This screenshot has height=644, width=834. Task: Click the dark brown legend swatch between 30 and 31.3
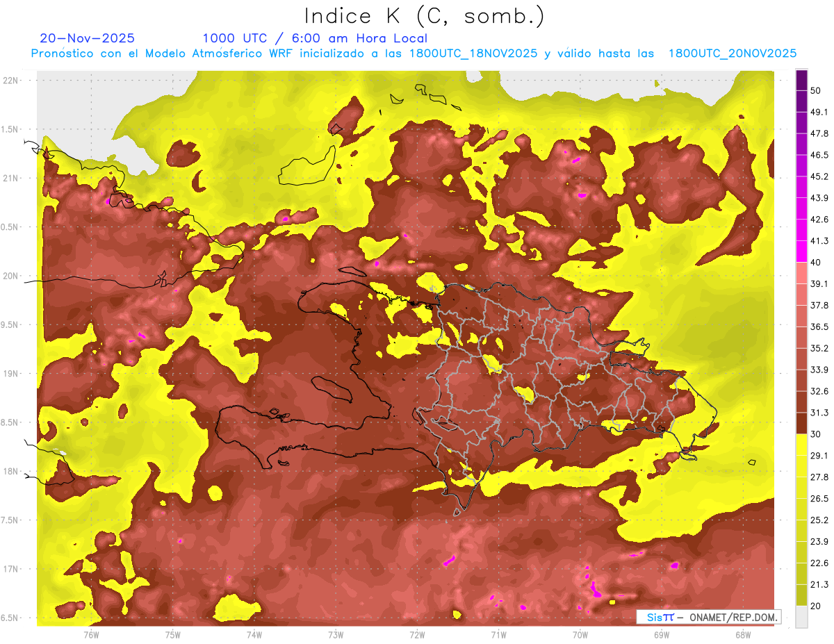[x=802, y=423]
